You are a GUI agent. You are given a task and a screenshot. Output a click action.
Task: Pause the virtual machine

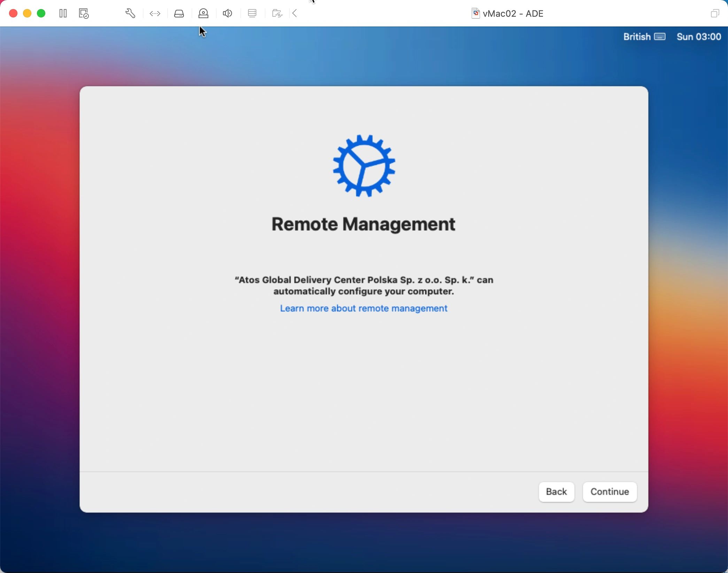tap(63, 14)
